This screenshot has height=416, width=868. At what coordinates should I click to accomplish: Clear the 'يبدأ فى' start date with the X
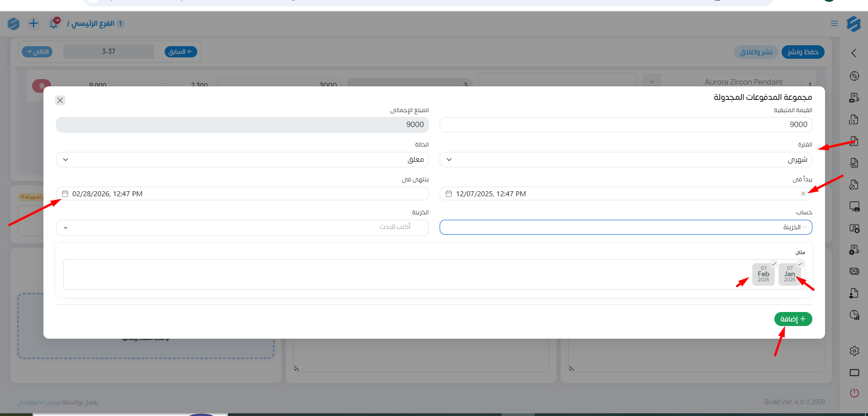click(x=803, y=194)
